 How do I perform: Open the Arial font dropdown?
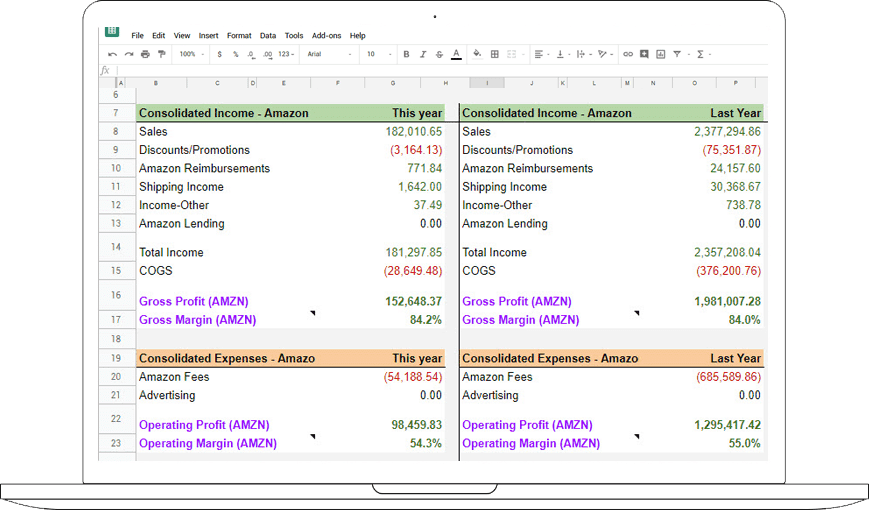(x=329, y=54)
